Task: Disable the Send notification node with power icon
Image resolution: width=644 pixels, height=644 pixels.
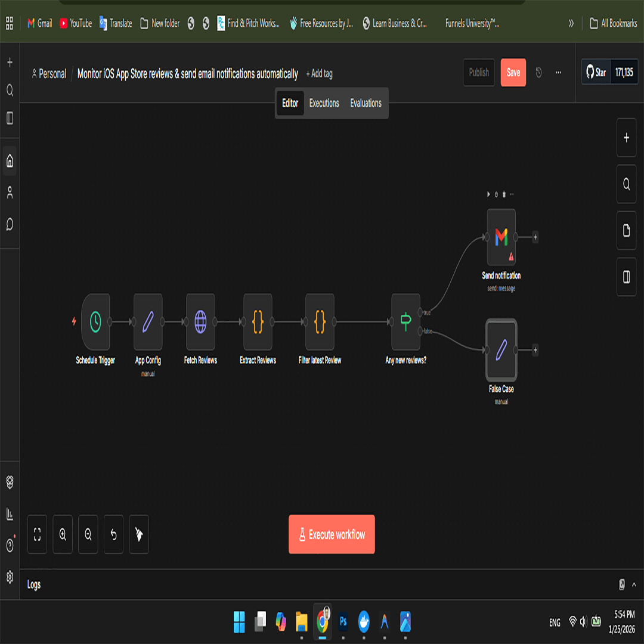Action: tap(496, 194)
